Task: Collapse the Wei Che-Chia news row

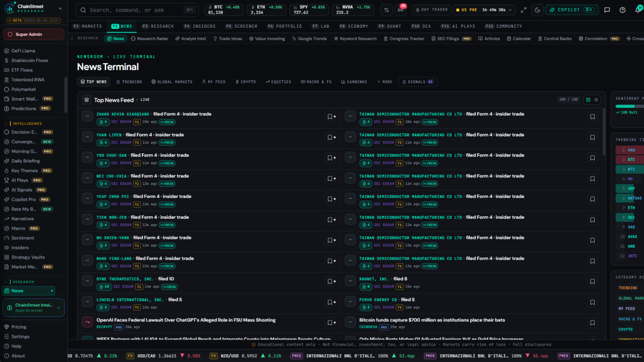Action: point(87,178)
